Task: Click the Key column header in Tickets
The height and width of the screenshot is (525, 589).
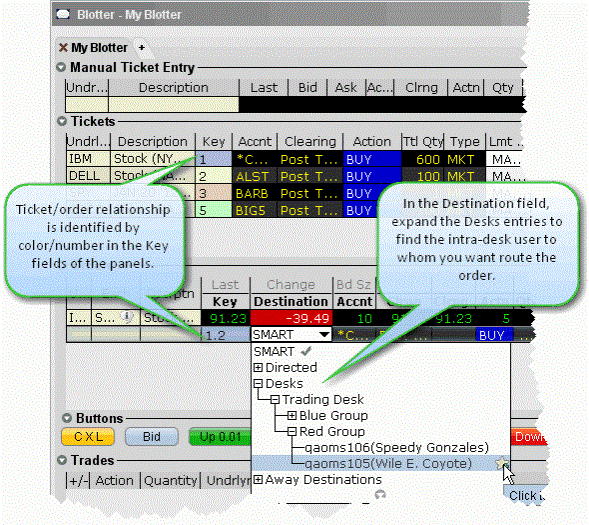Action: click(213, 142)
